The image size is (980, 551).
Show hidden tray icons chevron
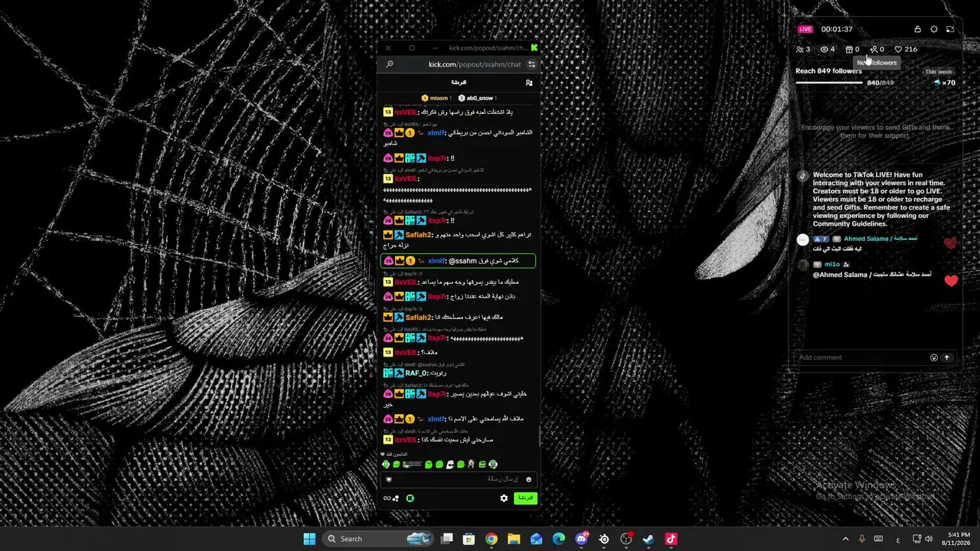(x=845, y=539)
